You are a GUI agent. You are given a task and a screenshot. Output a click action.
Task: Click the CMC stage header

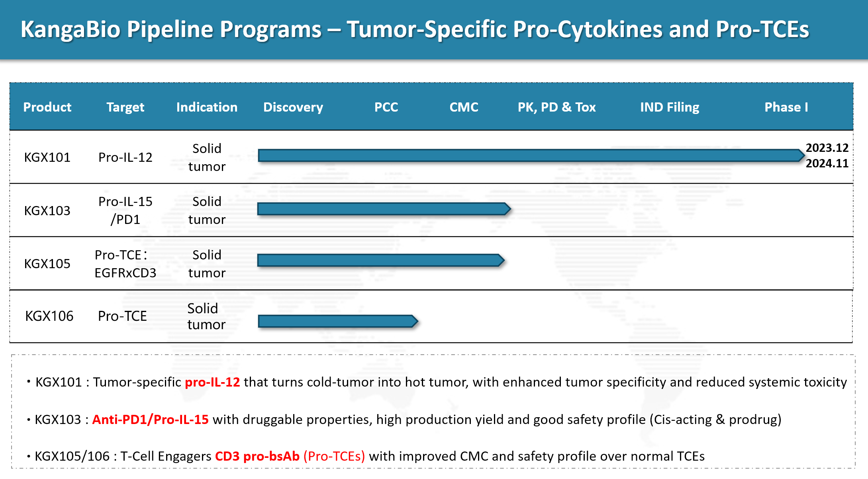click(x=464, y=107)
